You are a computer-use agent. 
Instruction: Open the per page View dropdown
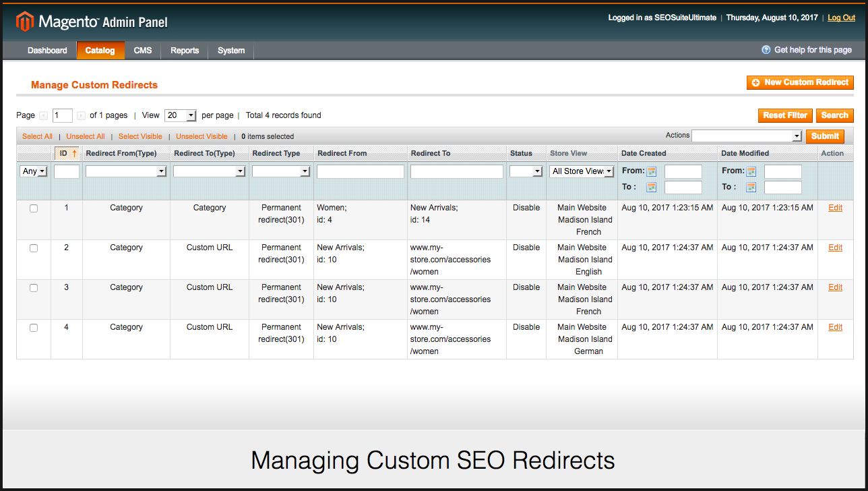(x=180, y=116)
